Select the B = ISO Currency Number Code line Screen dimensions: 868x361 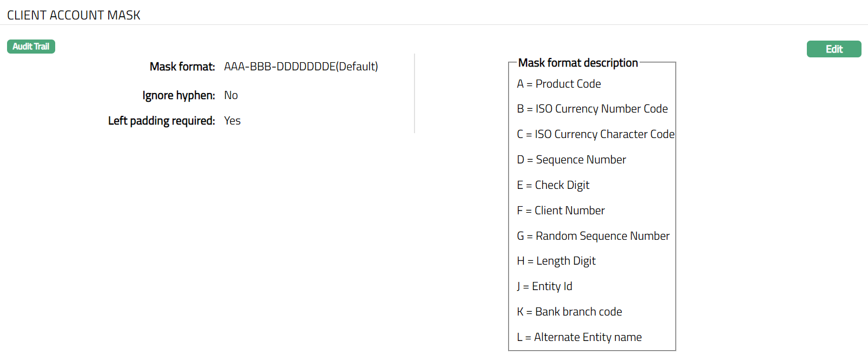pos(592,109)
